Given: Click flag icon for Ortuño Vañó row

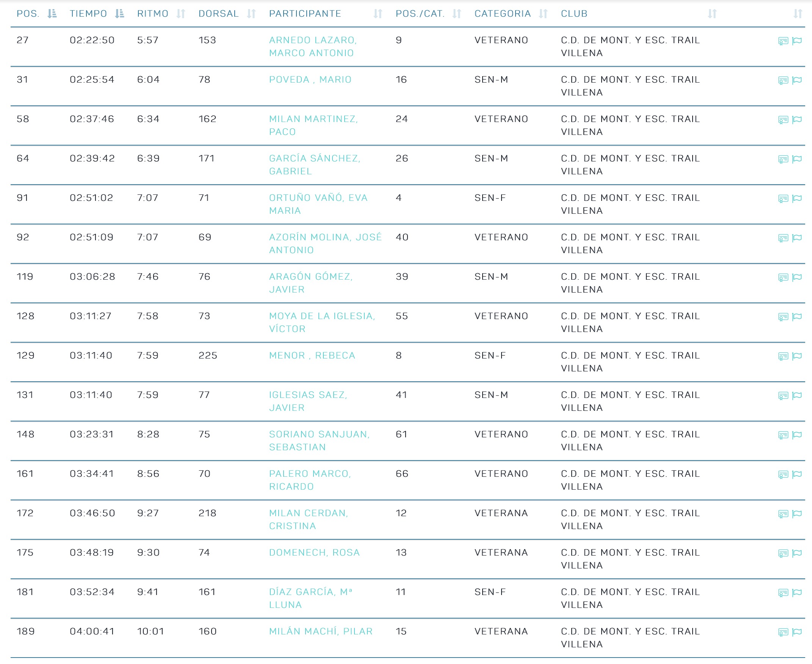Looking at the screenshot, I should click(797, 199).
